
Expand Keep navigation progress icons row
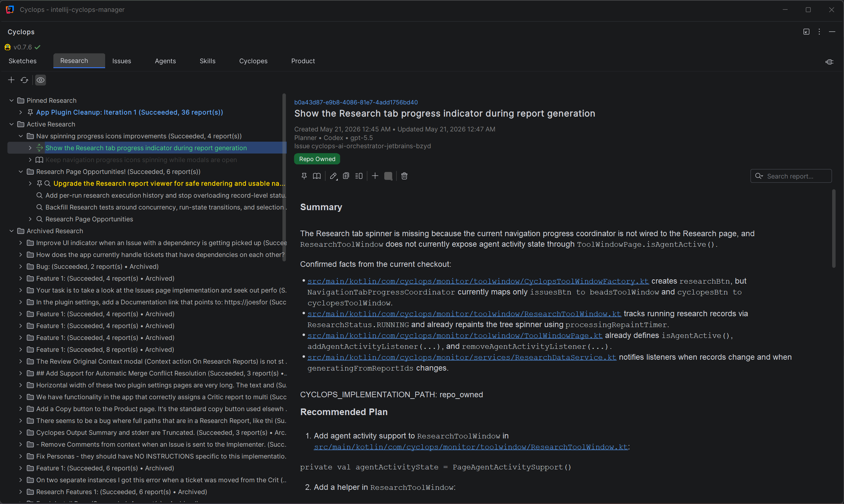click(30, 160)
